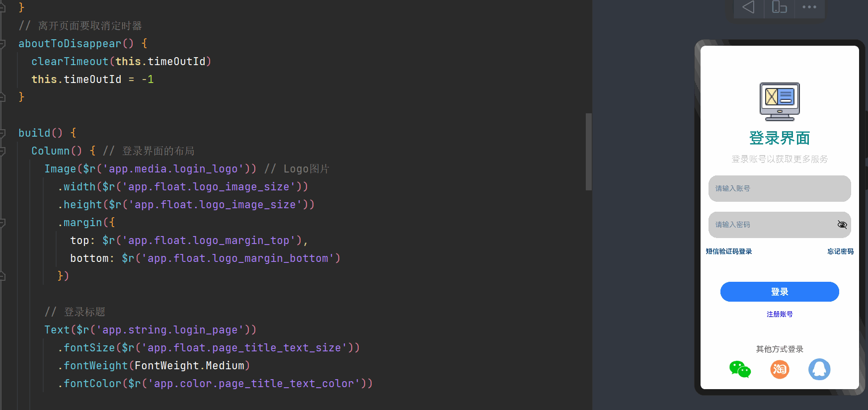Toggle password visibility eye icon
868x410 pixels.
click(842, 225)
